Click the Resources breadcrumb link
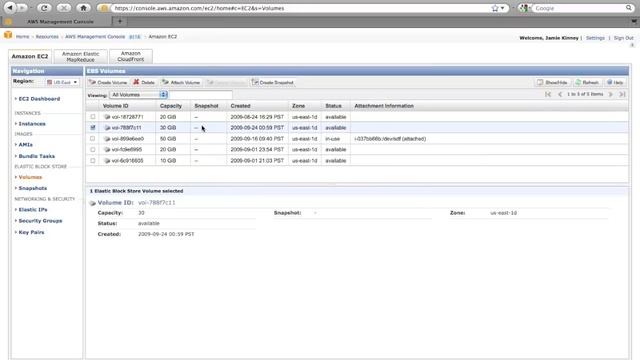The height and width of the screenshot is (360, 640). tap(47, 37)
